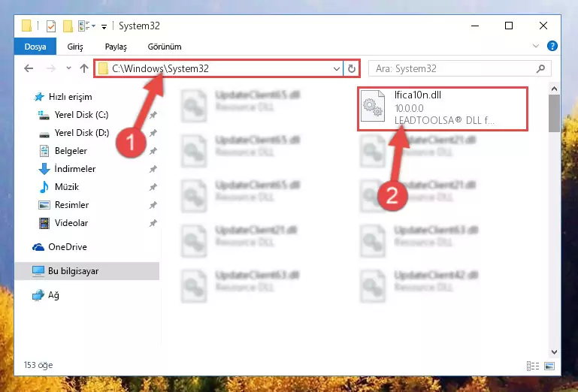Open Belgeler folder in sidebar
This screenshot has width=578, height=392.
click(71, 151)
